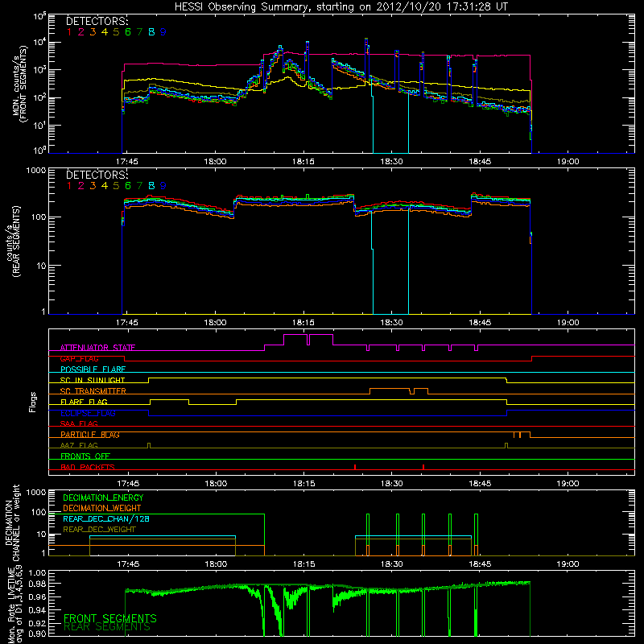This screenshot has width=644, height=644.
Task: Click the counts/s (REAR SEGMENTS) axis label
Action: [x=13, y=242]
